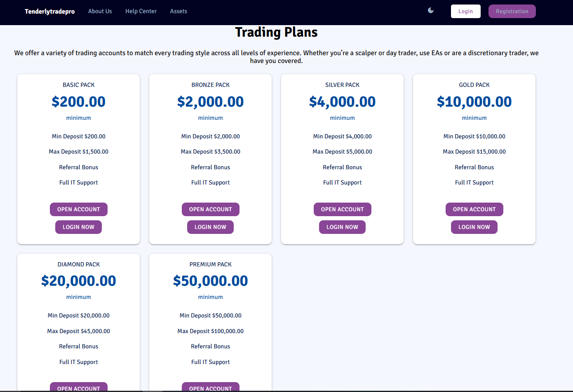573x392 pixels.
Task: Click the Tenderlytradepro logo
Action: point(49,12)
